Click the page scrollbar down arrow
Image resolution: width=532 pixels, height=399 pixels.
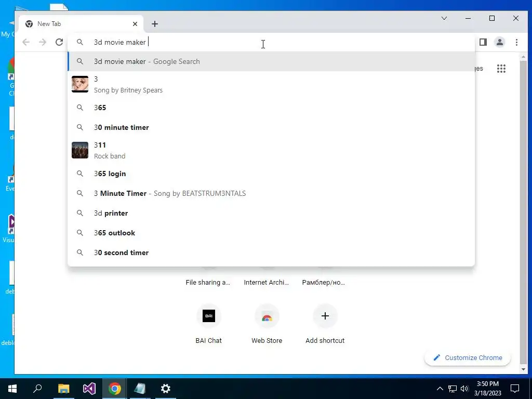pos(523,369)
